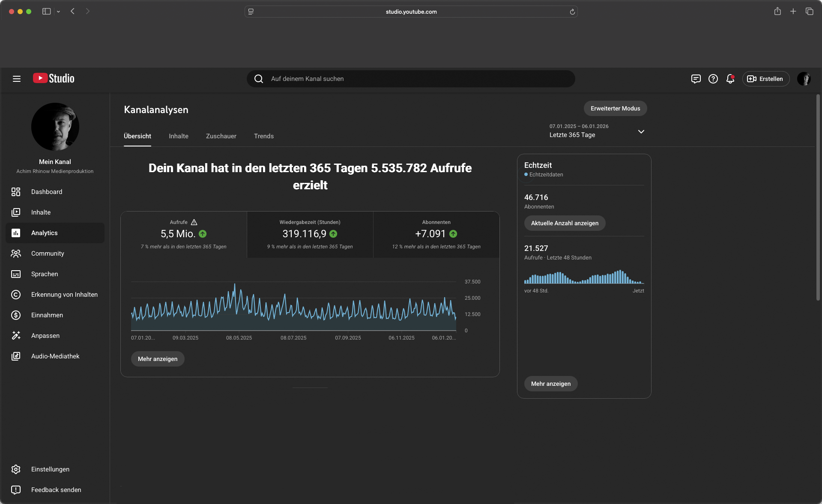Select the Wiedergabezeit (Stunden) metric card

[310, 234]
